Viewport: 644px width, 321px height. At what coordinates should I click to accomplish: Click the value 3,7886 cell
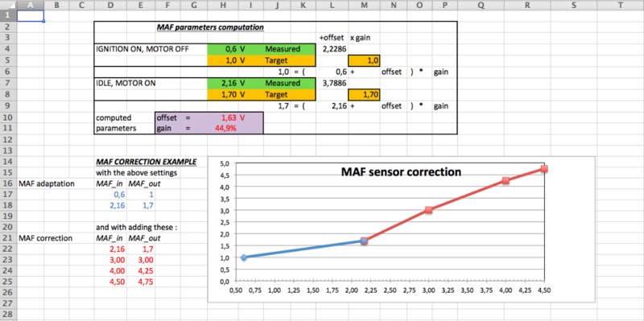pos(332,84)
